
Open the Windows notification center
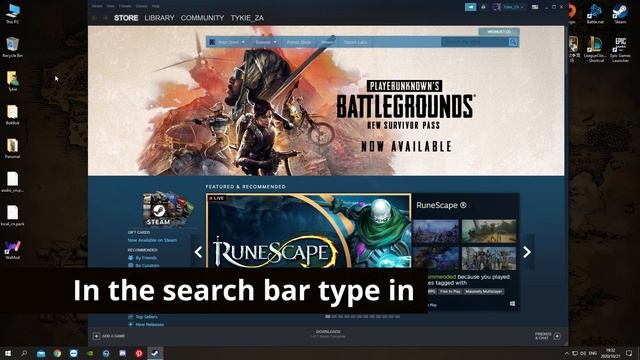629,353
